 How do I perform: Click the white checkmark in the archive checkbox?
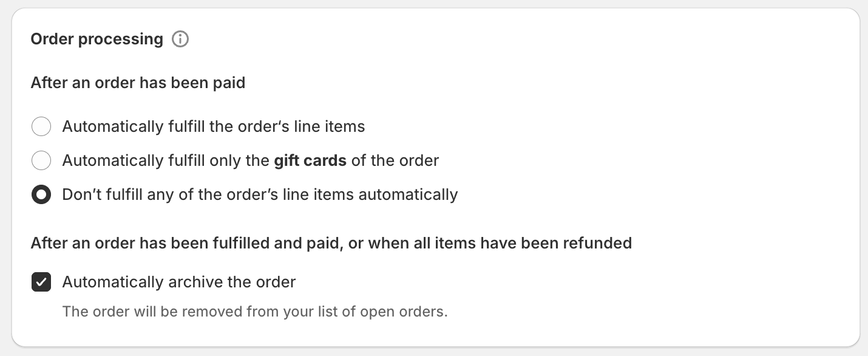[x=41, y=282]
